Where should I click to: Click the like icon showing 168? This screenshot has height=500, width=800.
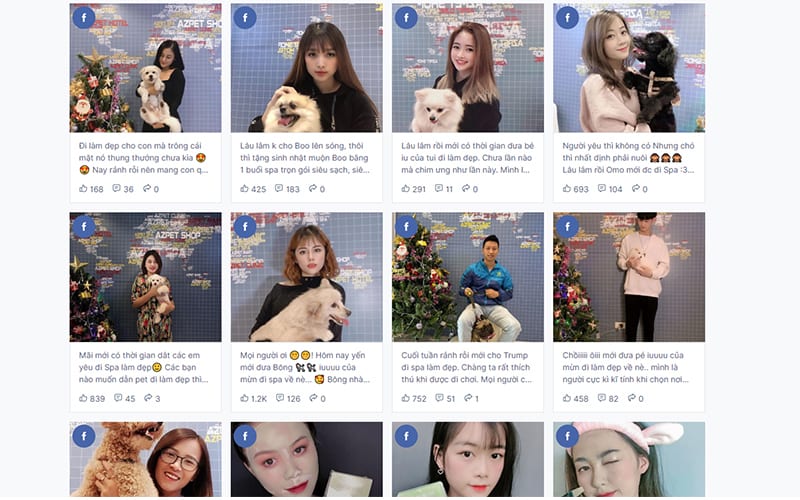pos(83,188)
